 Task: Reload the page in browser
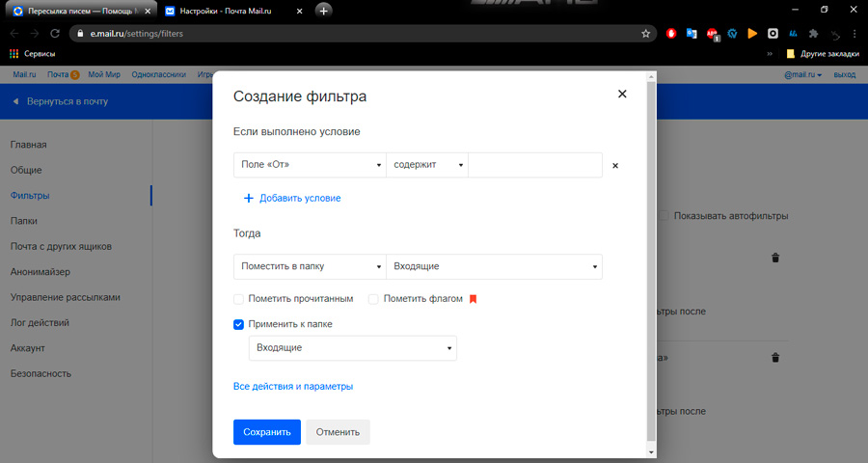click(x=55, y=33)
